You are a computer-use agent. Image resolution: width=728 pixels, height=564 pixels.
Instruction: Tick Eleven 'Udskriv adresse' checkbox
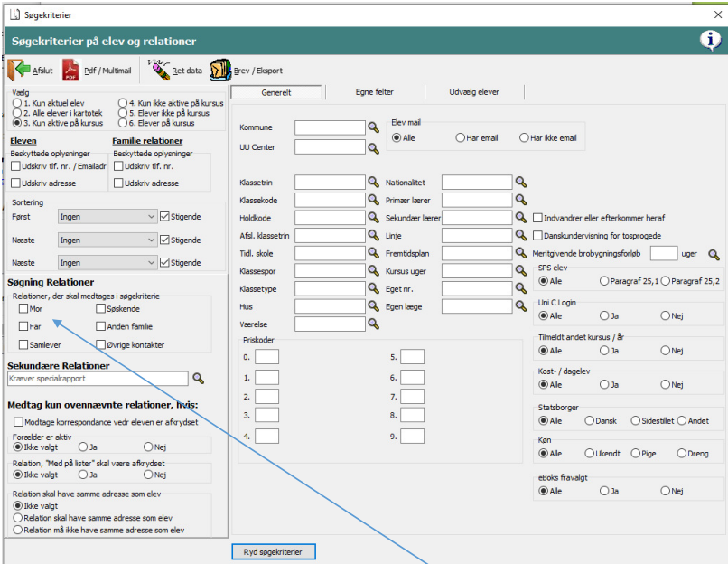[x=15, y=183]
